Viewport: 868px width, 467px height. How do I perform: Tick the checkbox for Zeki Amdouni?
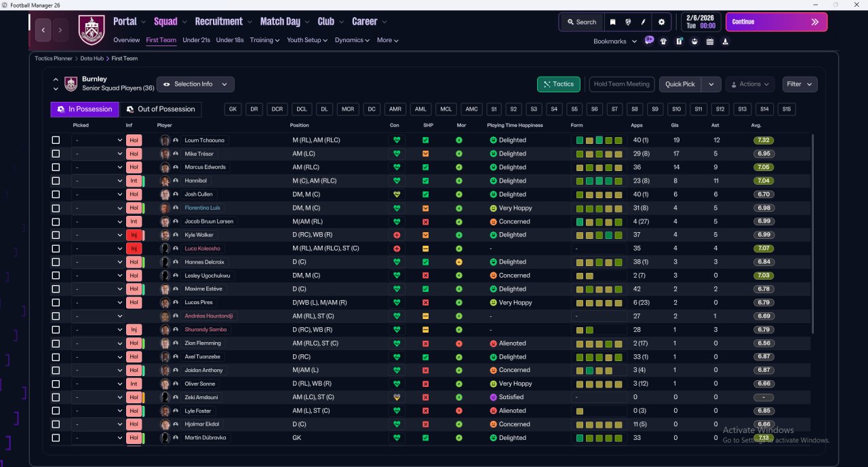(56, 397)
